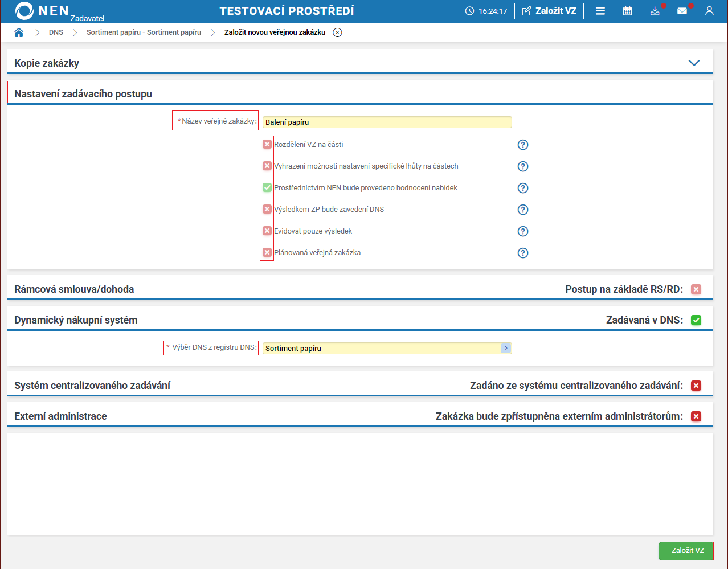The height and width of the screenshot is (569, 728).
Task: Open the user profile icon
Action: pyautogui.click(x=709, y=11)
